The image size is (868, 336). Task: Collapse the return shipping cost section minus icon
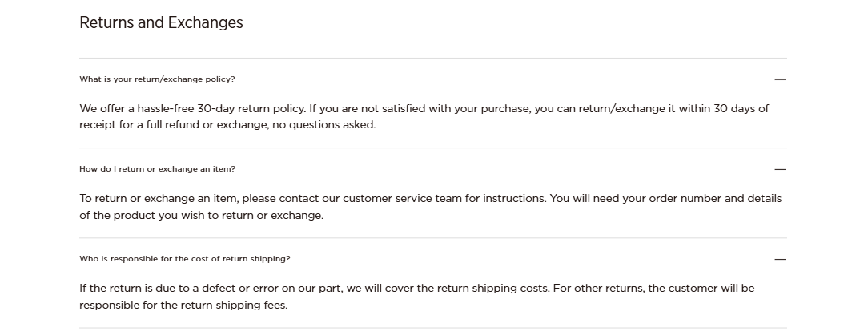click(780, 259)
